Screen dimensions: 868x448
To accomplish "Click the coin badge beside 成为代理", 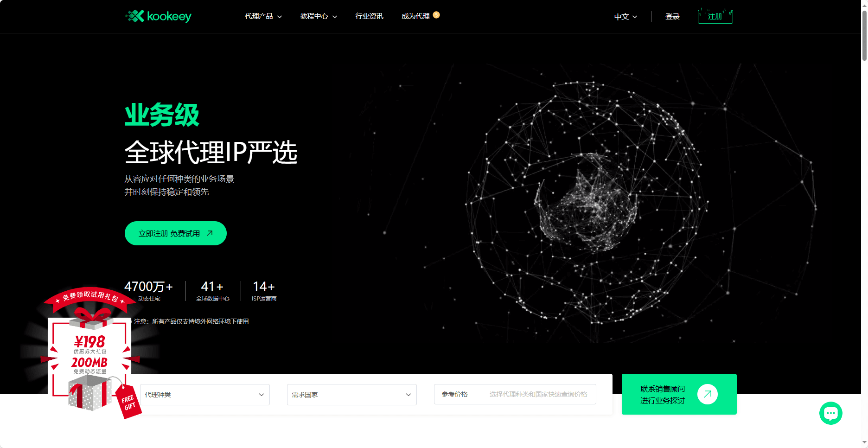I will (x=436, y=15).
